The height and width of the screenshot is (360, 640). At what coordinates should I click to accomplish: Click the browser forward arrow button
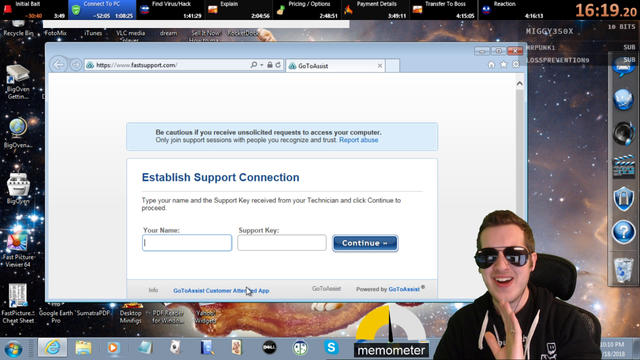tap(76, 64)
